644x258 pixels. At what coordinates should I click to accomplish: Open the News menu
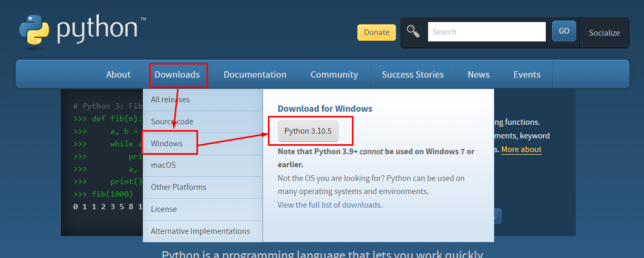(x=479, y=74)
